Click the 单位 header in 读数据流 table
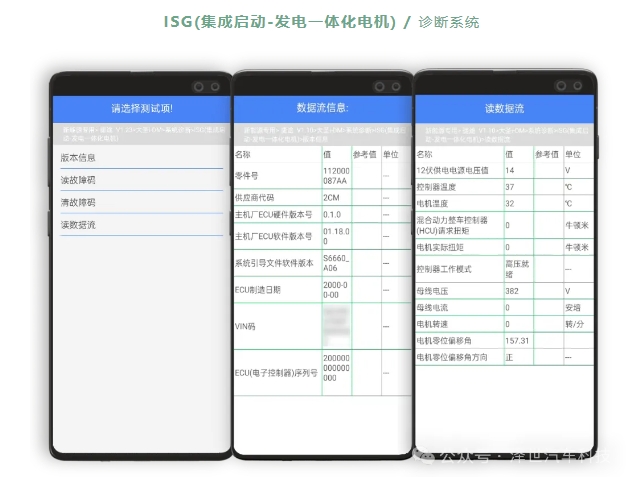The image size is (634, 477). click(x=573, y=154)
